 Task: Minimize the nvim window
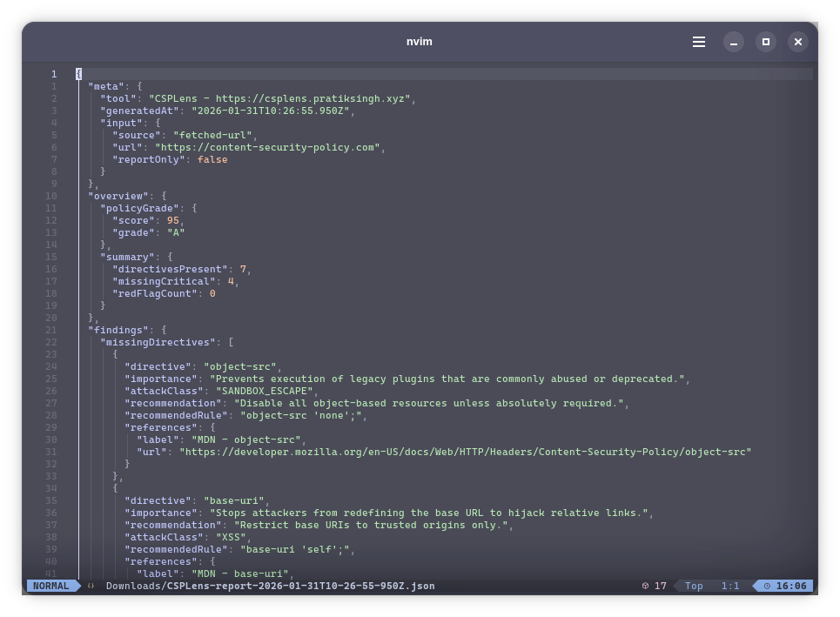tap(734, 42)
